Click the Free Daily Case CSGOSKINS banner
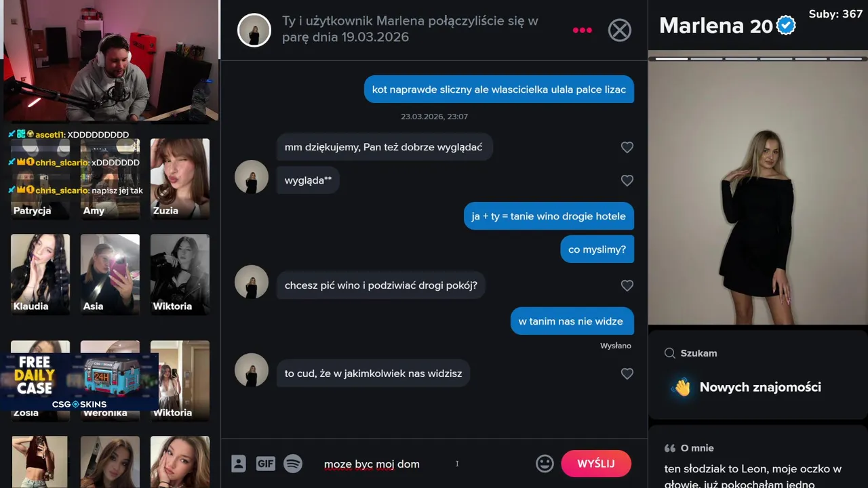 79,382
